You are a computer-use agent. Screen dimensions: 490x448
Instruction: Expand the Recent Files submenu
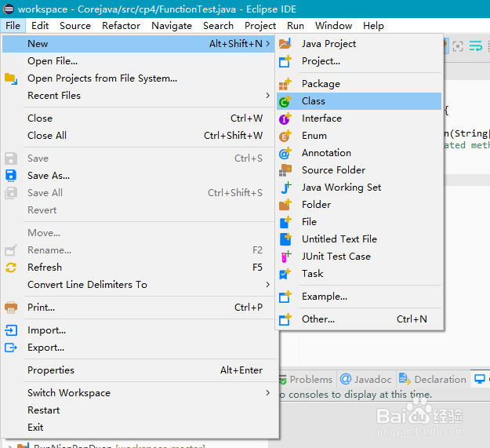click(268, 96)
